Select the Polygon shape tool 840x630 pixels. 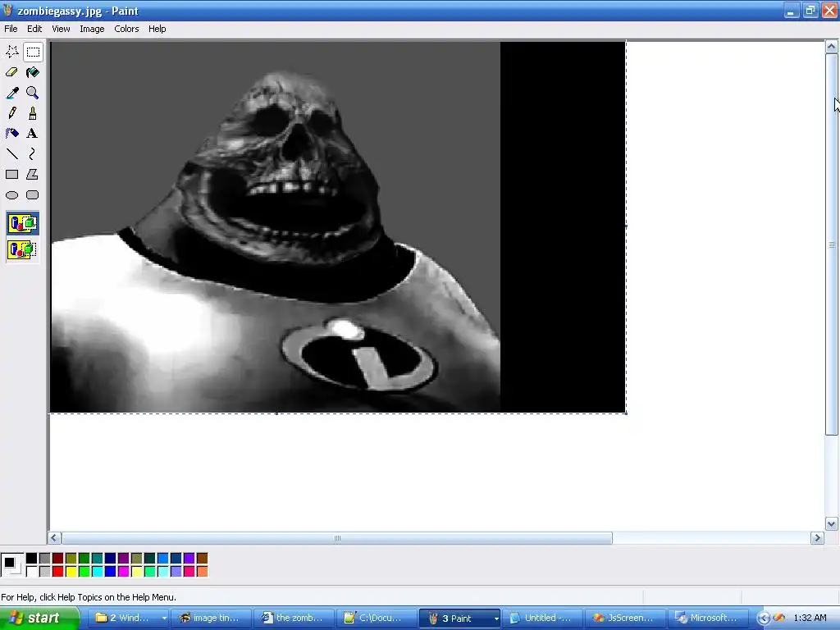click(33, 175)
